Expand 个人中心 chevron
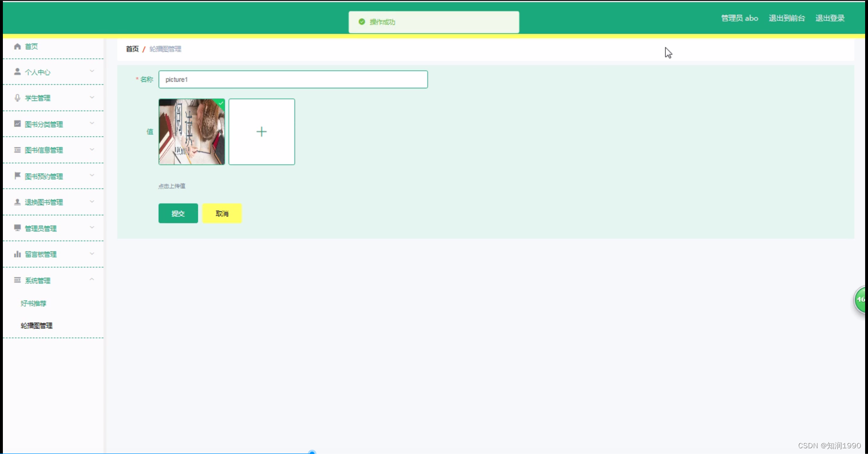 coord(92,71)
